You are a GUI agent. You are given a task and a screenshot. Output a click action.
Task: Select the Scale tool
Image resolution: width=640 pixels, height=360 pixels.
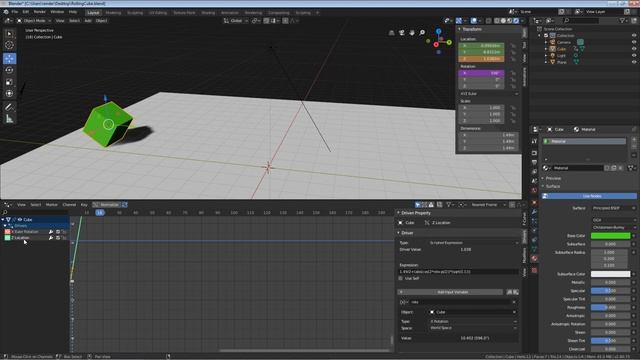point(9,82)
